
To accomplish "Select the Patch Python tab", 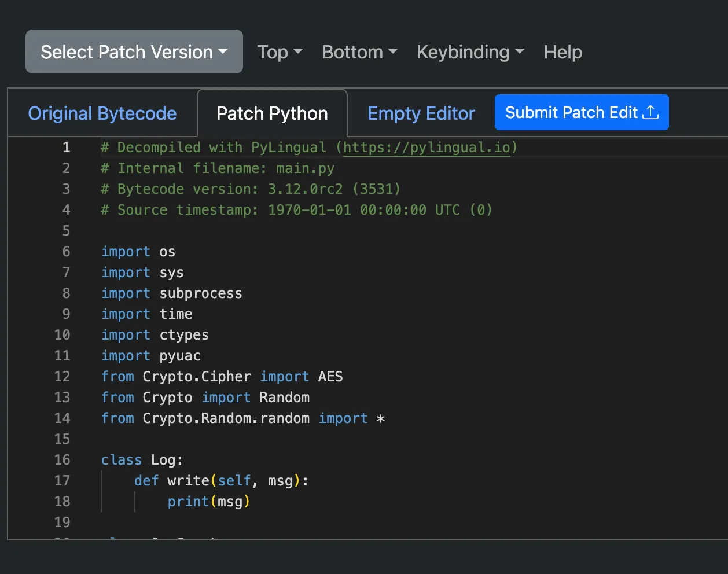I will [272, 113].
